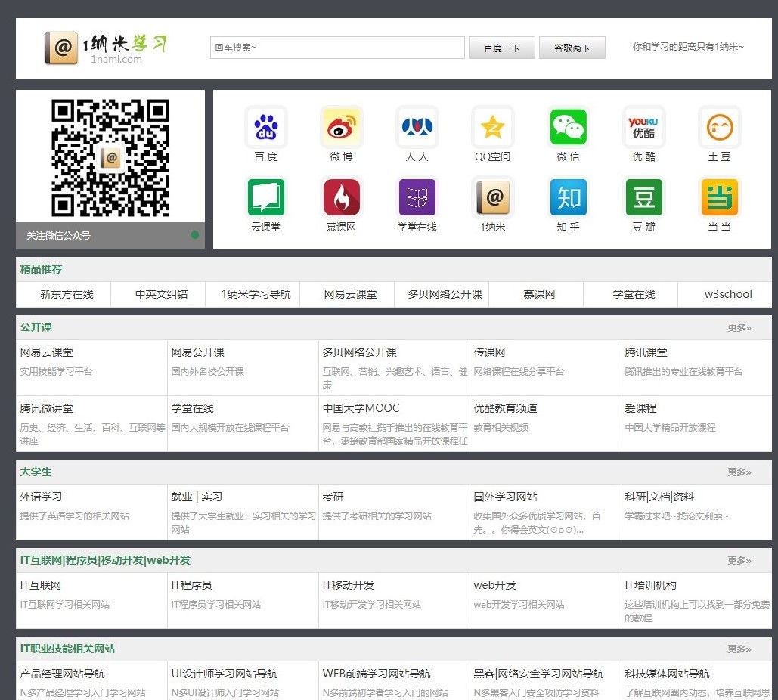This screenshot has width=778, height=700.
Task: Select 1纳米学习导航 in 精品推荐
Action: pyautogui.click(x=256, y=294)
